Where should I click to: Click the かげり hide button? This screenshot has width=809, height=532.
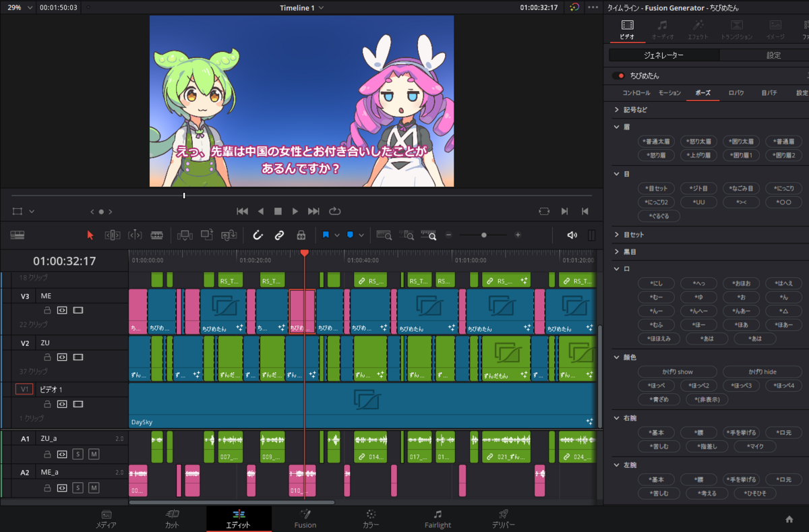click(x=762, y=372)
